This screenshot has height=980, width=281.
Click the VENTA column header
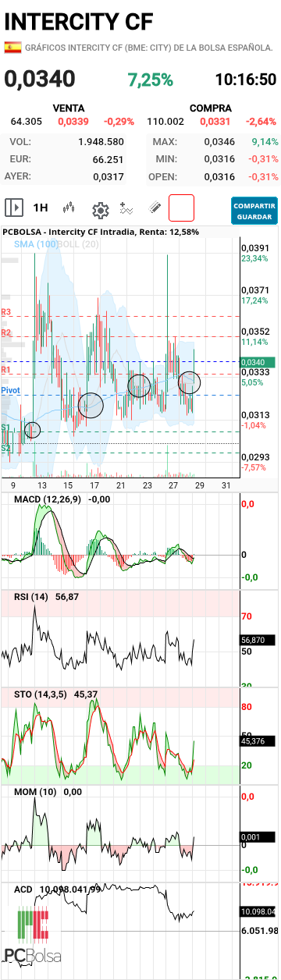pyautogui.click(x=69, y=108)
